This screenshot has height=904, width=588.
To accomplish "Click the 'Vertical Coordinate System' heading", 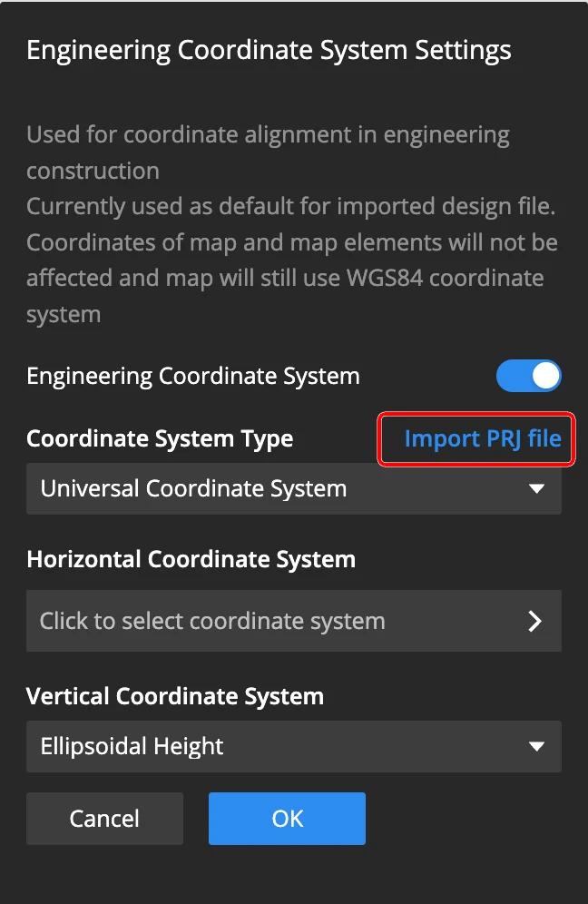I will (175, 697).
